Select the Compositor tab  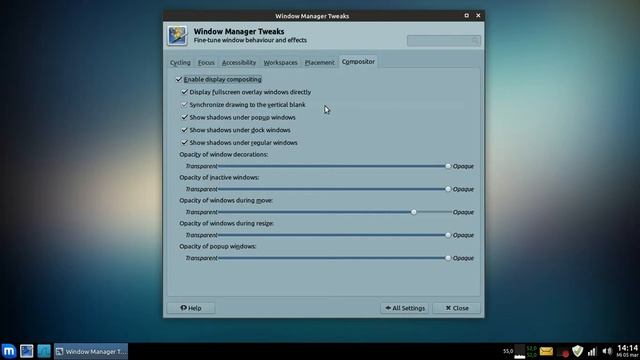click(x=358, y=62)
